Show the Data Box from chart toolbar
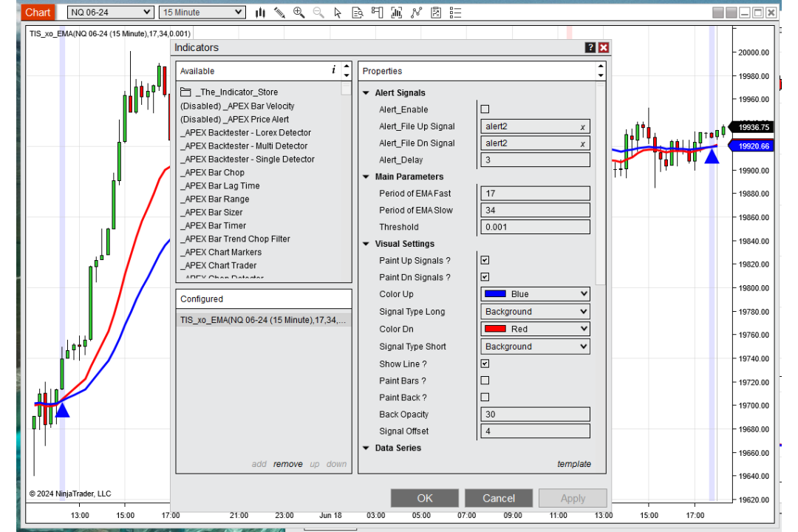 pos(358,13)
